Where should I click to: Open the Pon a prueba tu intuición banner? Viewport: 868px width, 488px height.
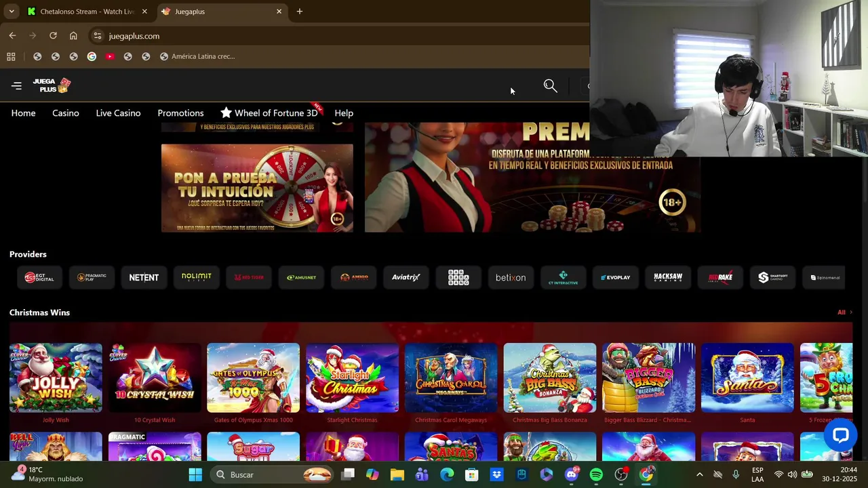click(x=257, y=188)
